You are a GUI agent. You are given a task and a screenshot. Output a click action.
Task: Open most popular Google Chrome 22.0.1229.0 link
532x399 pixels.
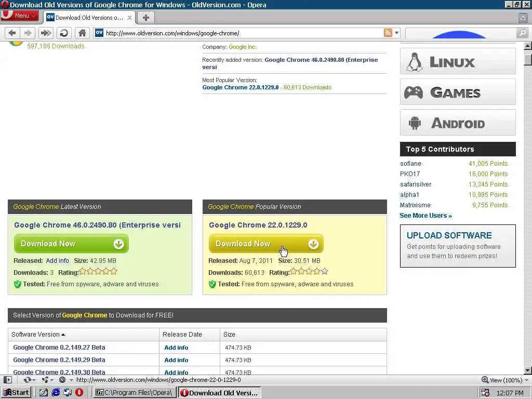pos(240,87)
